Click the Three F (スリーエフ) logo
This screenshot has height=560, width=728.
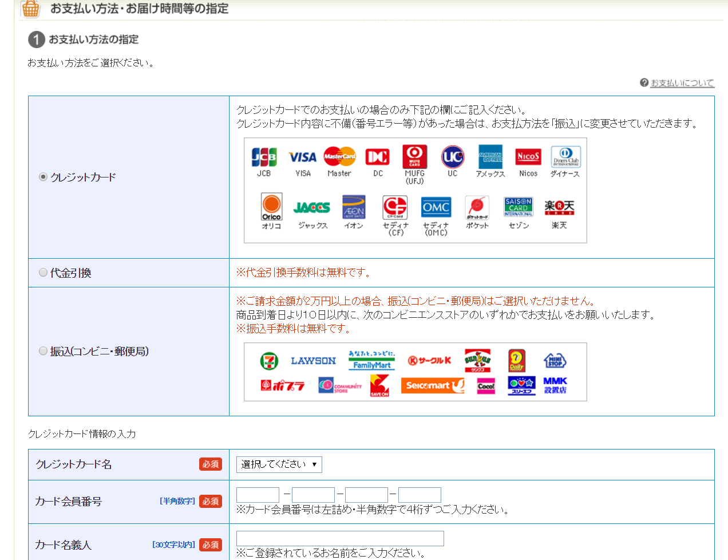tap(521, 386)
